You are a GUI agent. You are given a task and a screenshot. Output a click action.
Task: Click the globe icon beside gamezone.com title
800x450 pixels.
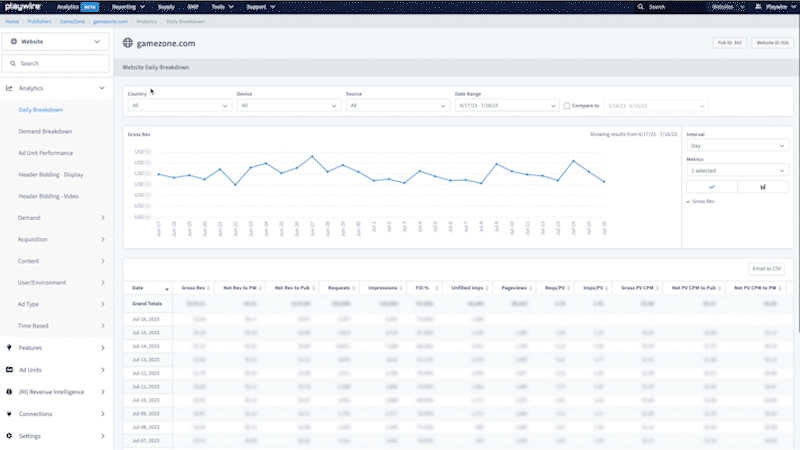point(128,43)
